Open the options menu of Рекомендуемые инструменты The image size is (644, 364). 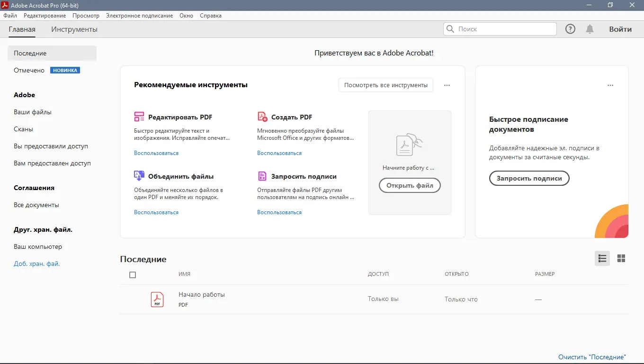pos(446,85)
